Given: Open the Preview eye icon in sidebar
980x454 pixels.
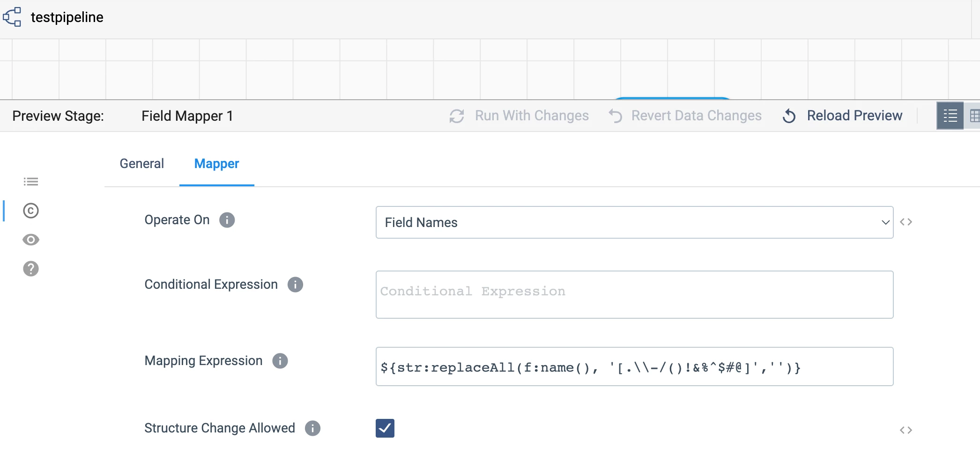Looking at the screenshot, I should (30, 240).
